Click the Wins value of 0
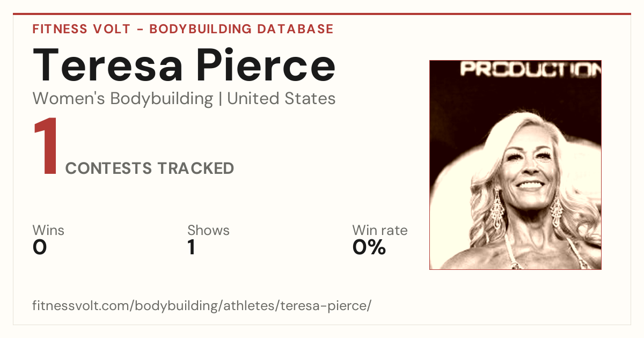644x338 pixels. pos(40,248)
